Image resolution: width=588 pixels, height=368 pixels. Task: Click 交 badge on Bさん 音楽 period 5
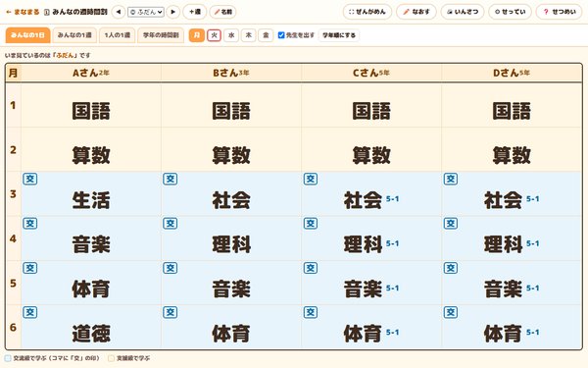click(x=170, y=268)
